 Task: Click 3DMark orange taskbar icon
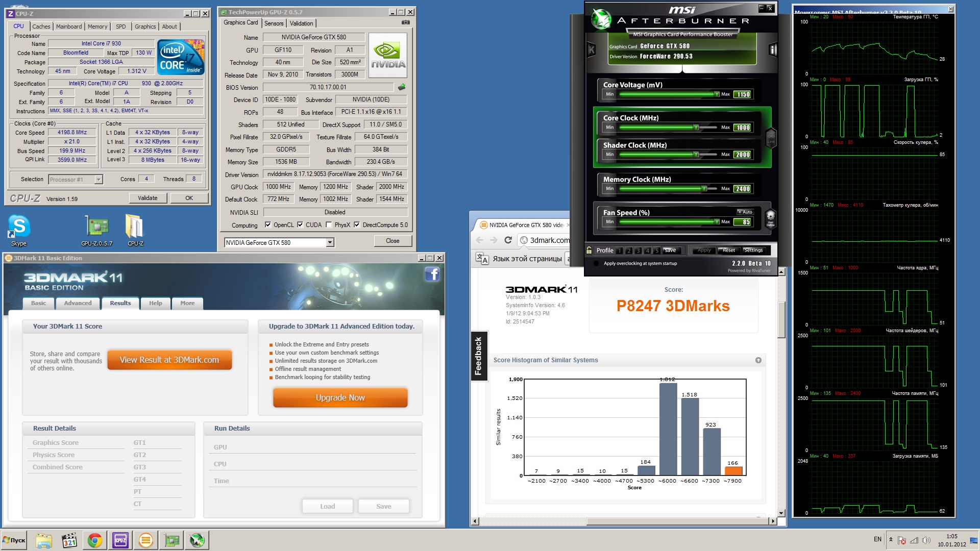tap(146, 540)
